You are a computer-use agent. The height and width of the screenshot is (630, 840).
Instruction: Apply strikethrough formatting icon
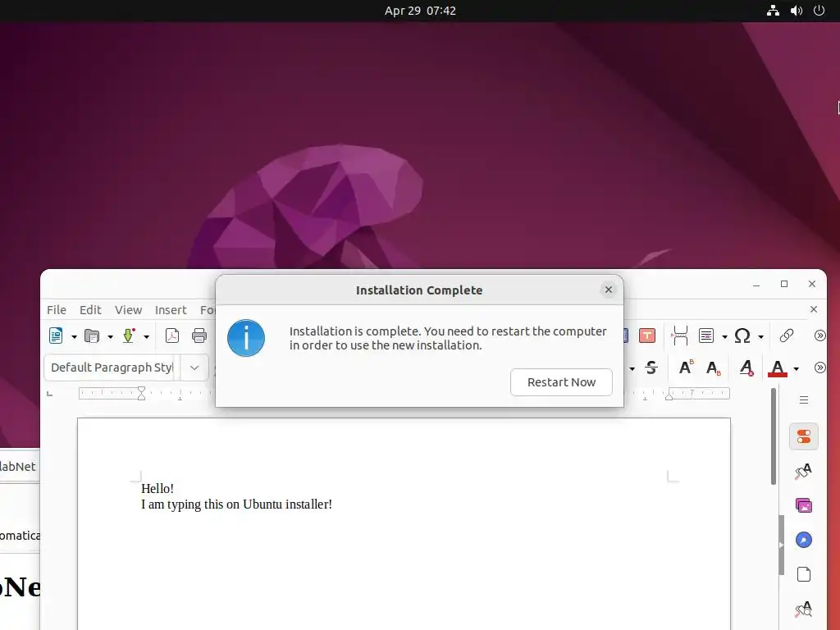651,367
